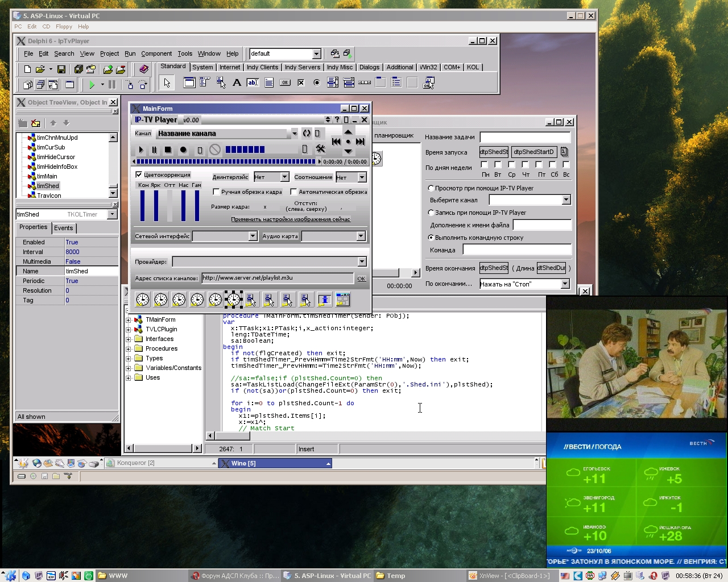The width and height of the screenshot is (728, 582).
Task: Click the Кон contrast slider bar
Action: (142, 205)
